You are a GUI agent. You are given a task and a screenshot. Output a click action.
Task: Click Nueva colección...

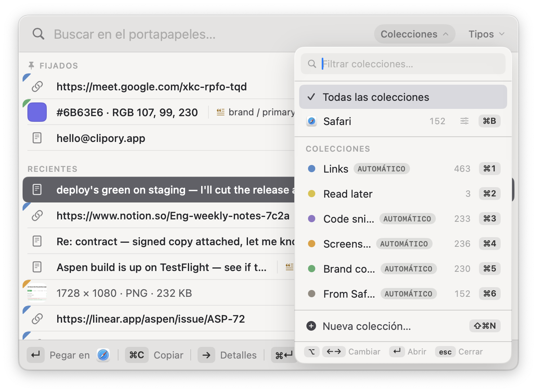point(403,326)
